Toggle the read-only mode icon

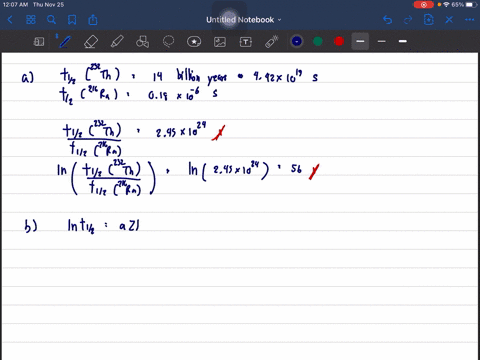coord(39,42)
